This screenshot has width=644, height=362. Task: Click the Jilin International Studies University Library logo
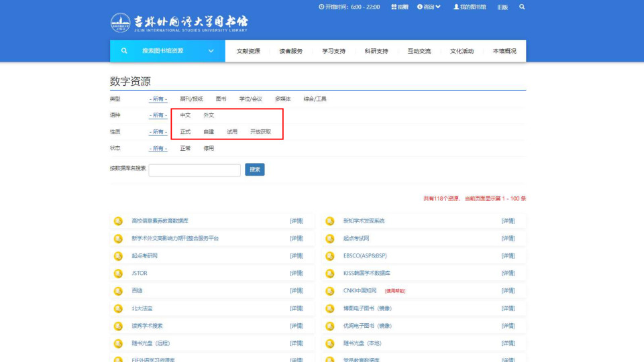point(179,23)
